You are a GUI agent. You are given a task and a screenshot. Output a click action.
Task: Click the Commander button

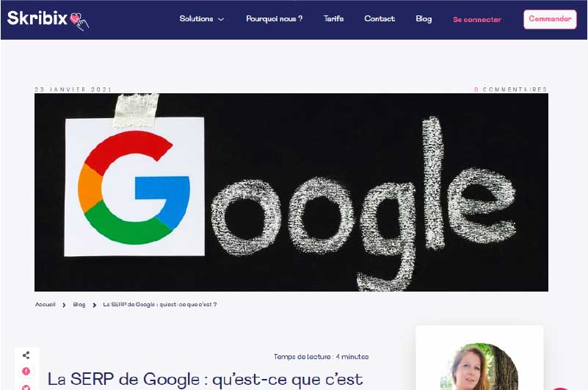[x=550, y=19]
